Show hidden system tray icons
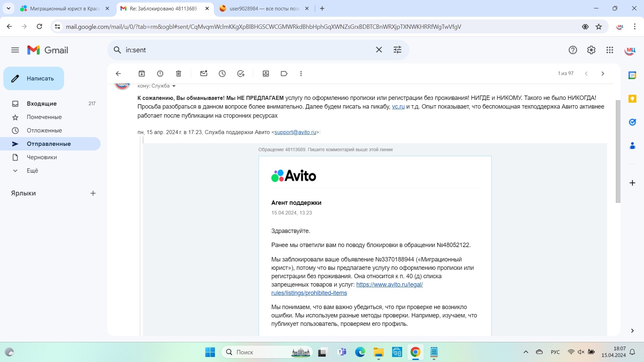 pyautogui.click(x=526, y=352)
